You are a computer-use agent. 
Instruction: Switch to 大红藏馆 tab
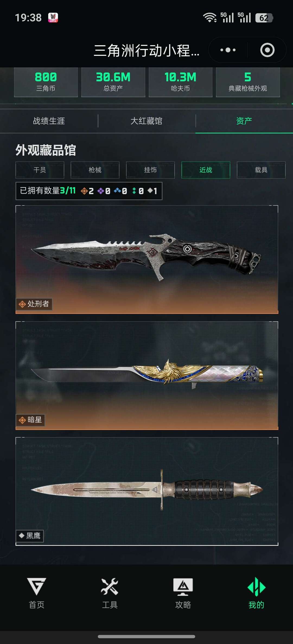pos(146,121)
